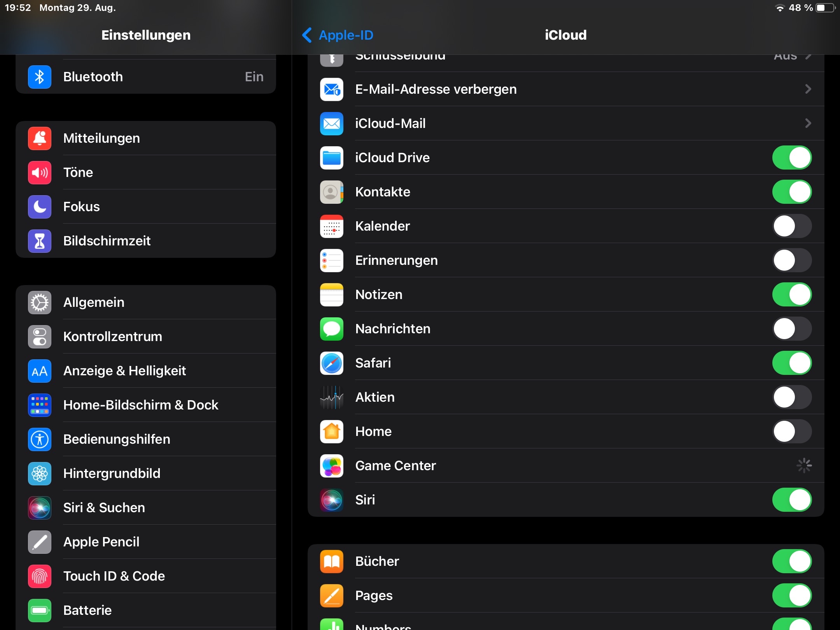Tap the Safari compass icon
This screenshot has height=630, width=840.
tap(331, 363)
